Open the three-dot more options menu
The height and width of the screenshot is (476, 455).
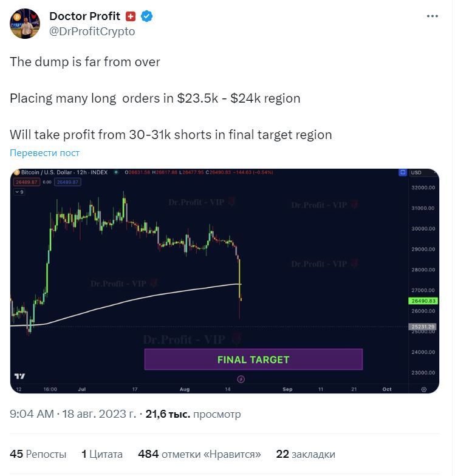[432, 16]
